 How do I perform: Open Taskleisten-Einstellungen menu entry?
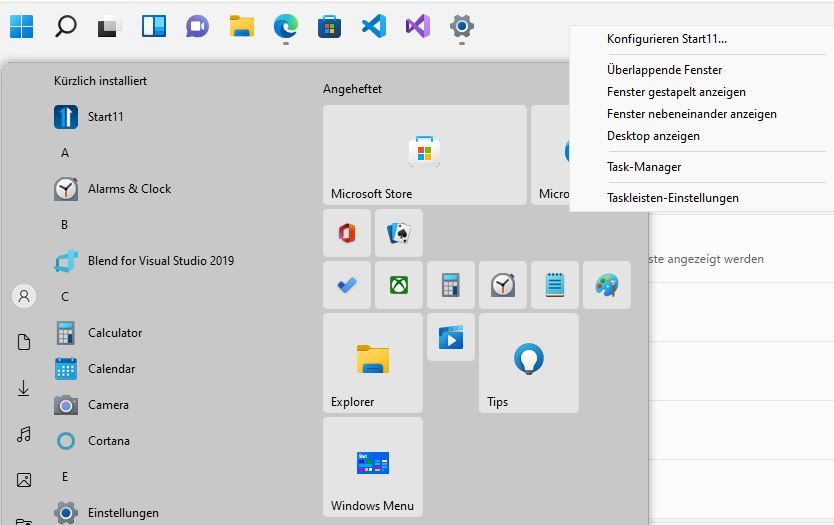tap(673, 198)
